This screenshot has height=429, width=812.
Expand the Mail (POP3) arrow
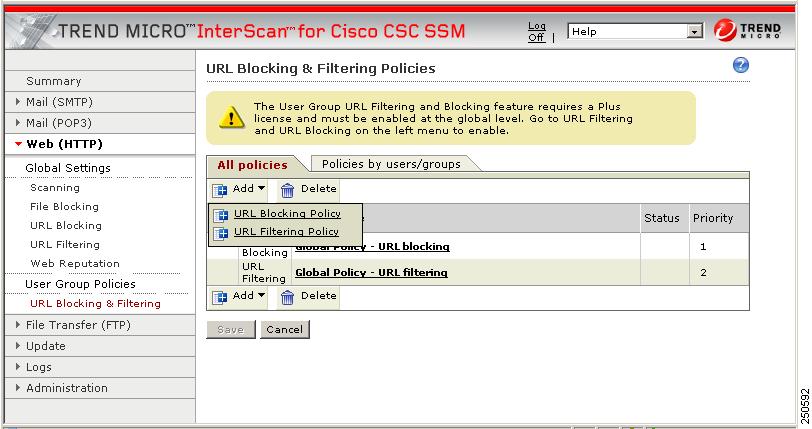click(x=18, y=123)
